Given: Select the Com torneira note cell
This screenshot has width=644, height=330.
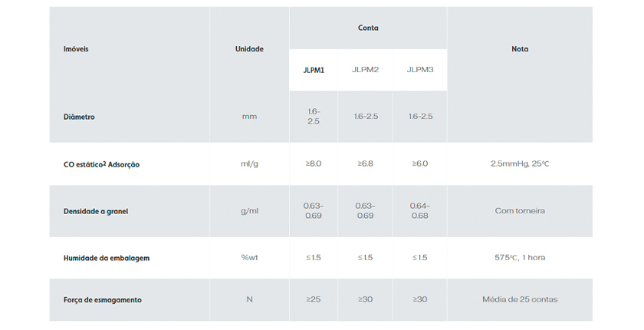Looking at the screenshot, I should (520, 210).
